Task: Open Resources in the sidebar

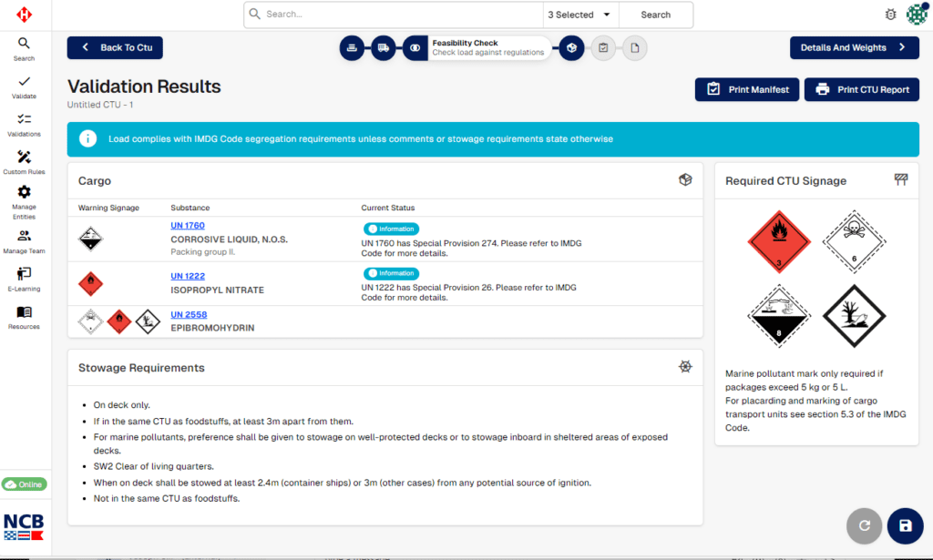Action: click(x=25, y=317)
